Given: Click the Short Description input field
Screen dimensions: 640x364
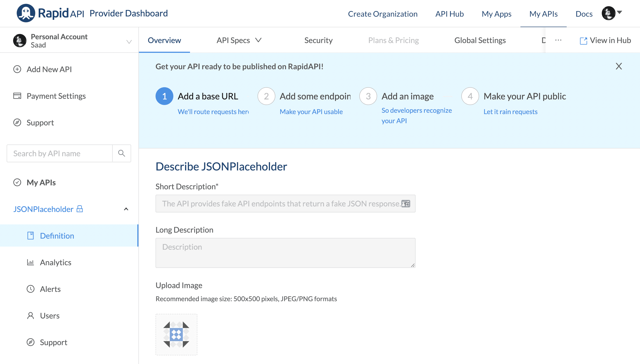Looking at the screenshot, I should [x=285, y=203].
